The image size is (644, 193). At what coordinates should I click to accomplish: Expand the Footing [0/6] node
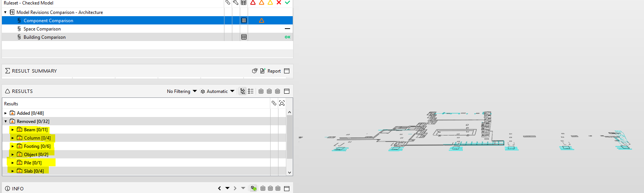[12, 146]
